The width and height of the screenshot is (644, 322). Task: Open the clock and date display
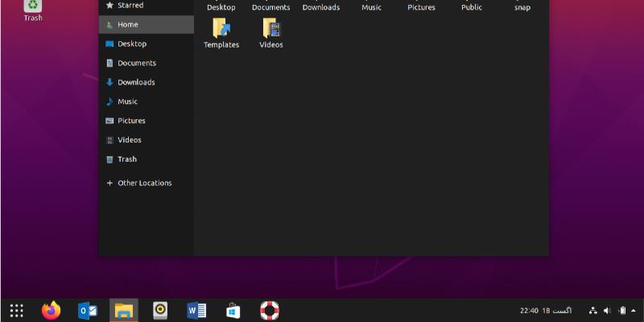pyautogui.click(x=546, y=311)
